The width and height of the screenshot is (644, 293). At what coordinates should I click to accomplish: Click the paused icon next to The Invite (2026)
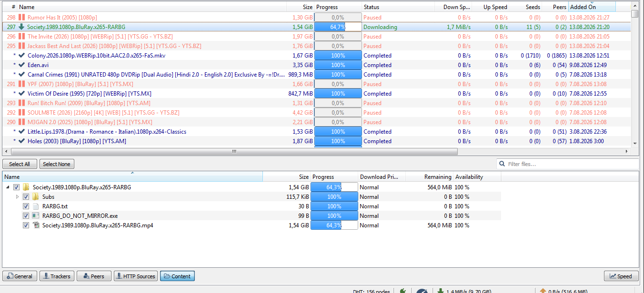pos(21,37)
